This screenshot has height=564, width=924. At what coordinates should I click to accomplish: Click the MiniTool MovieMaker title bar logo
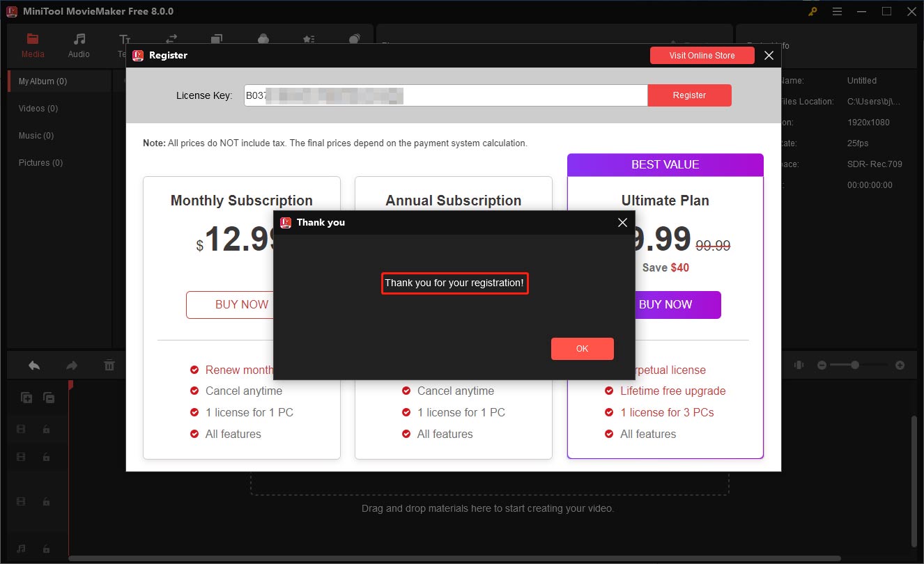coord(10,11)
